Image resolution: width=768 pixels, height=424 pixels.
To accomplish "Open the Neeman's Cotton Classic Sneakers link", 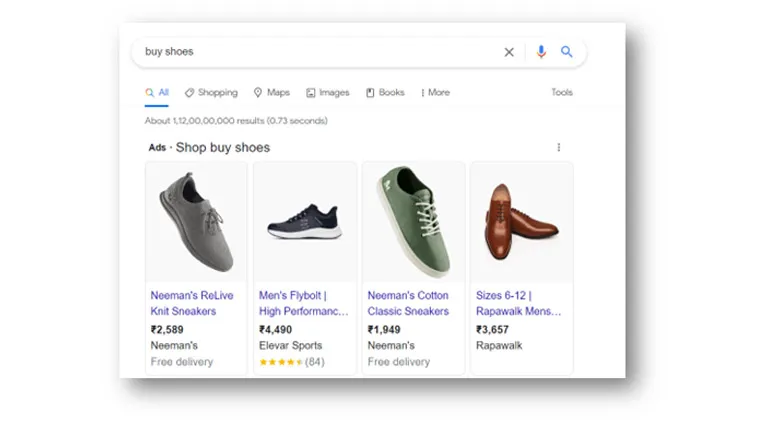I will 408,304.
